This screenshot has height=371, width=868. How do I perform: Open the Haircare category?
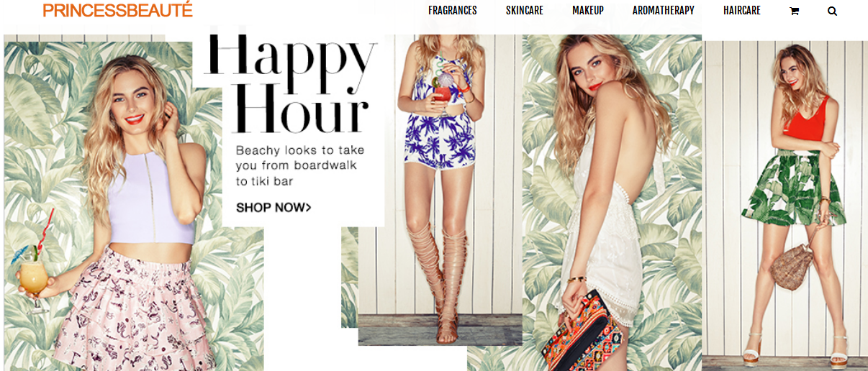(742, 10)
